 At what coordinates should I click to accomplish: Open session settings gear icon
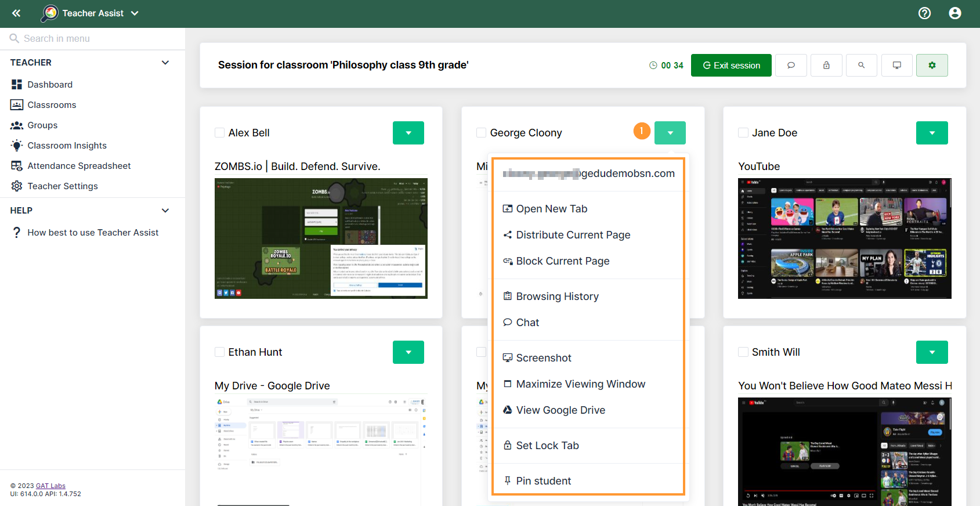tap(932, 66)
